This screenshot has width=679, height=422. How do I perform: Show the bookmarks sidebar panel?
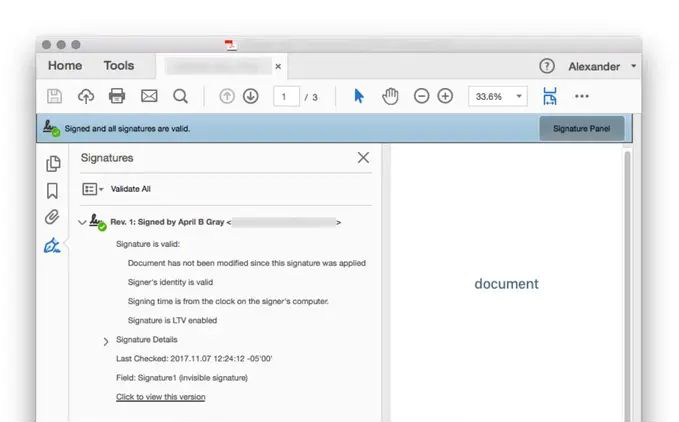[53, 191]
